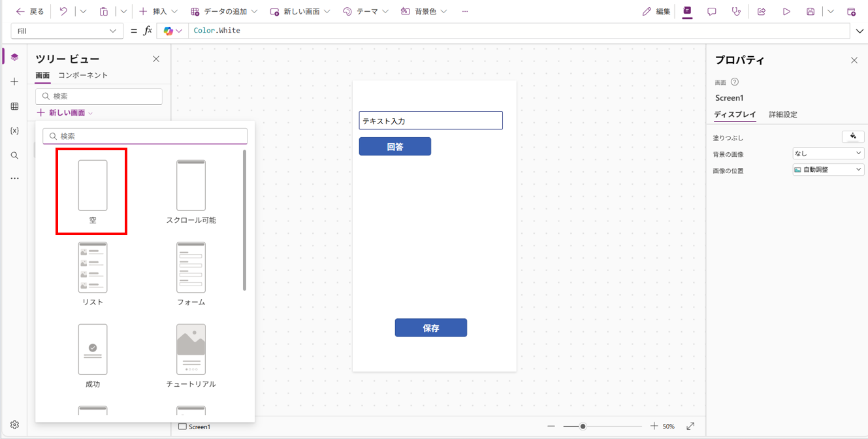Click the template list scrollbar
Viewport: 868px width, 439px height.
245,220
